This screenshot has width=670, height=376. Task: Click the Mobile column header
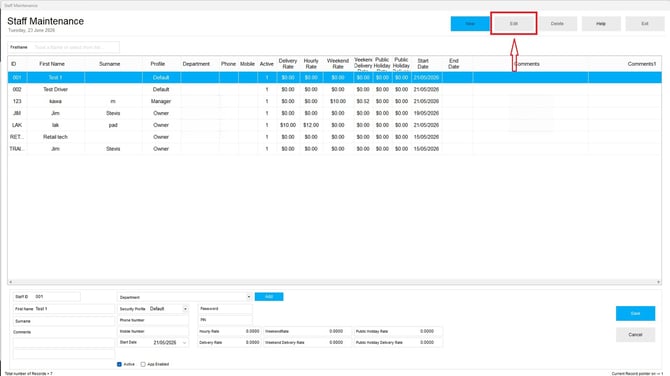[x=247, y=64]
